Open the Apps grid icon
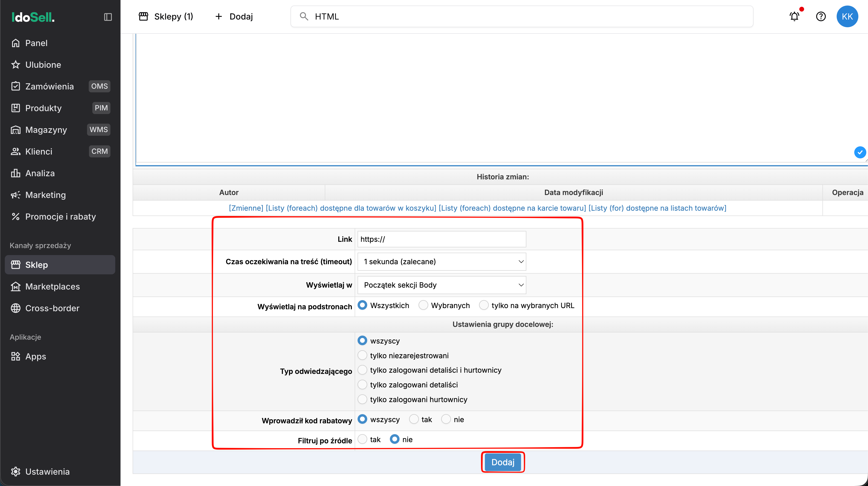This screenshot has width=868, height=486. tap(15, 356)
